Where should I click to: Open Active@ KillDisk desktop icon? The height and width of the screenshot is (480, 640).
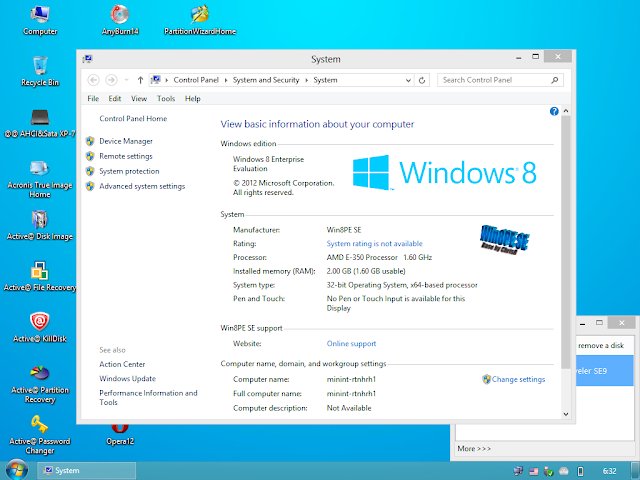click(x=40, y=328)
